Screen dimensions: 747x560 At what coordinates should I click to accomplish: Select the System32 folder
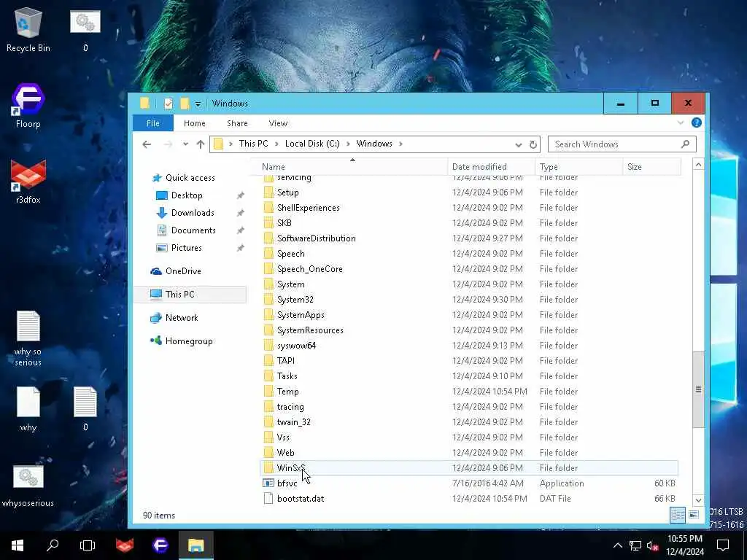coord(469,300)
